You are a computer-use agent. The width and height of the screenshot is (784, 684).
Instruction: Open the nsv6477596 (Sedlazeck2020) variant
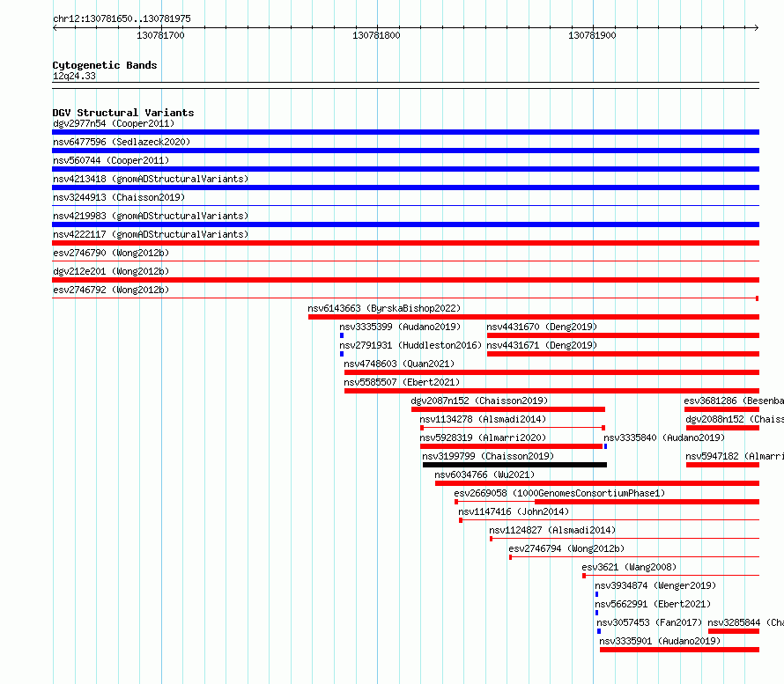pos(122,142)
